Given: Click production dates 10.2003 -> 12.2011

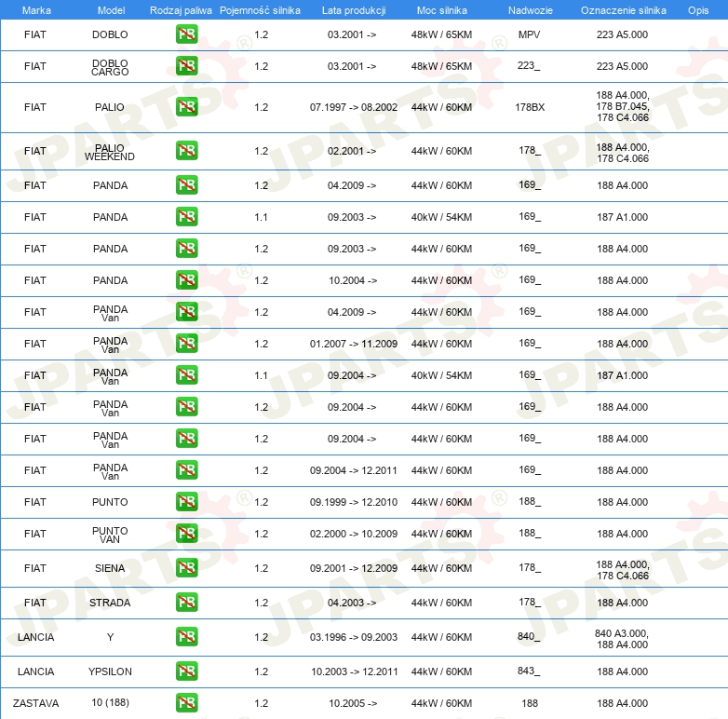Looking at the screenshot, I should tap(355, 672).
